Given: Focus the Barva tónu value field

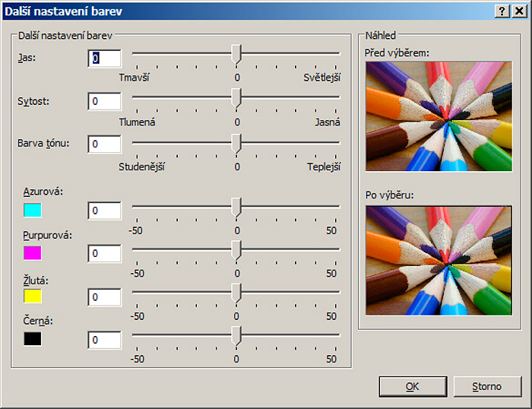Looking at the screenshot, I should pyautogui.click(x=105, y=144).
